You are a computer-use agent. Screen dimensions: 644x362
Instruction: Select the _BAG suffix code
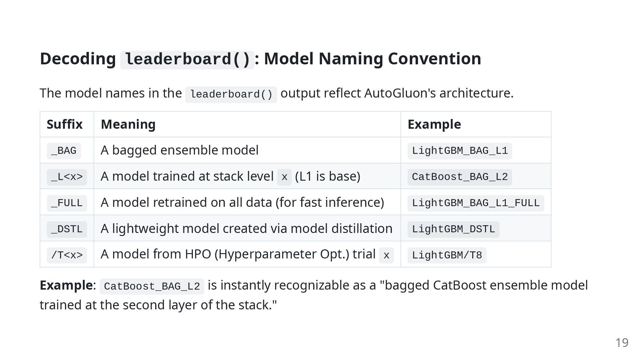click(64, 151)
